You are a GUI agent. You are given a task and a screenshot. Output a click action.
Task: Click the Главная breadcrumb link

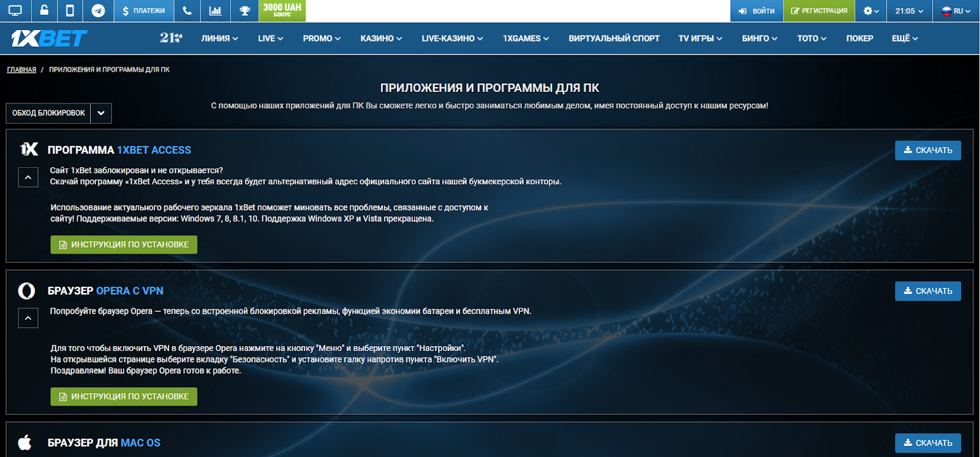[21, 70]
